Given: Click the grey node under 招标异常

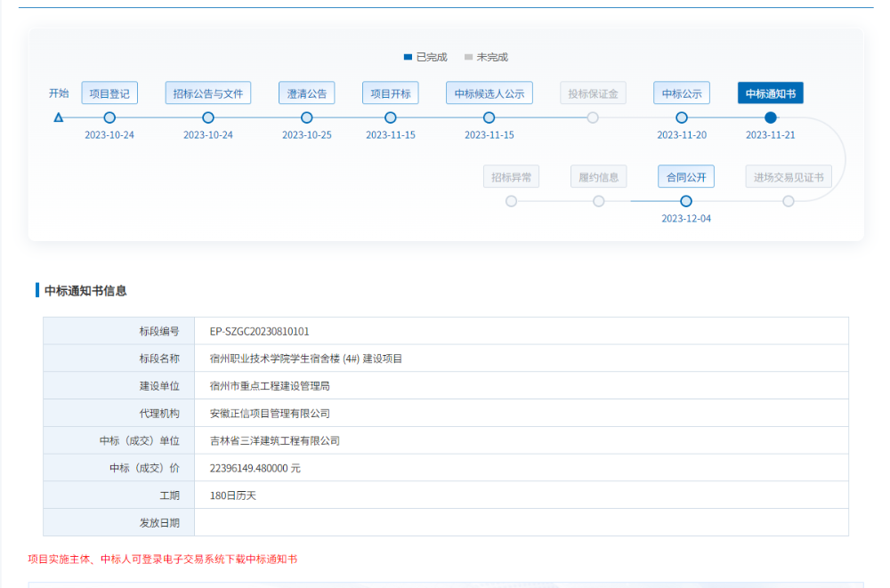Looking at the screenshot, I should 512,201.
